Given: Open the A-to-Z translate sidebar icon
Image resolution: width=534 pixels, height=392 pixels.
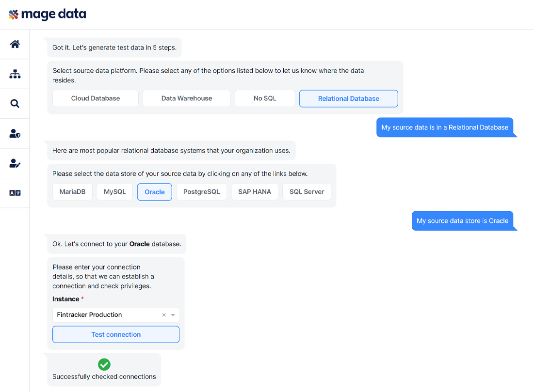Looking at the screenshot, I should tap(15, 193).
